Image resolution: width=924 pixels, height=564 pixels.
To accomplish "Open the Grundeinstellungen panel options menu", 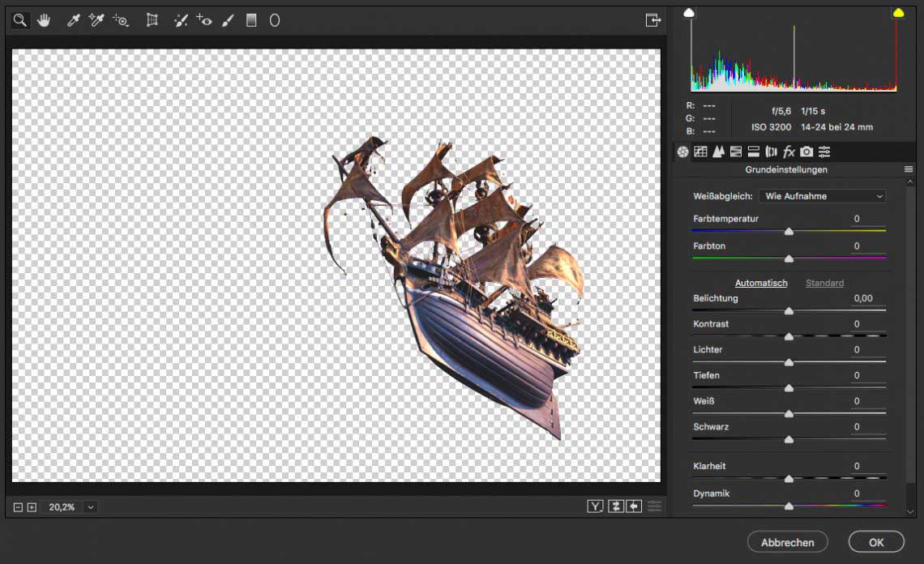I will pyautogui.click(x=909, y=169).
